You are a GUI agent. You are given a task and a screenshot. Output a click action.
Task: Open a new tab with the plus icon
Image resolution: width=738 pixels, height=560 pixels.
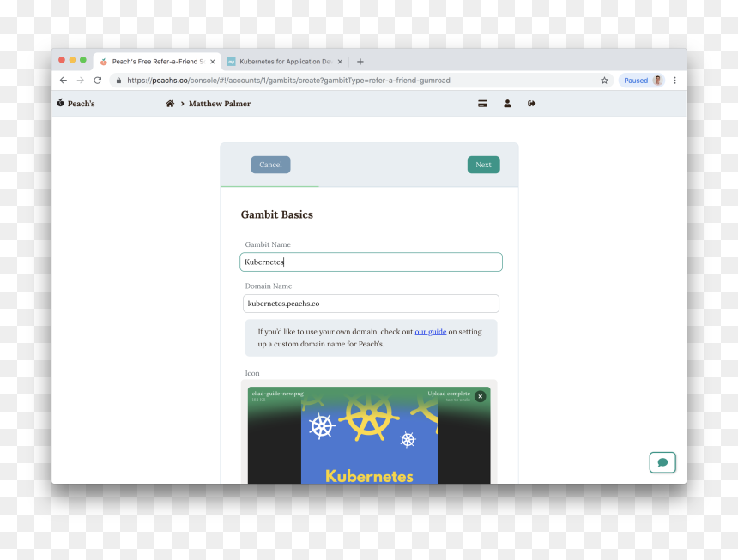click(x=360, y=62)
